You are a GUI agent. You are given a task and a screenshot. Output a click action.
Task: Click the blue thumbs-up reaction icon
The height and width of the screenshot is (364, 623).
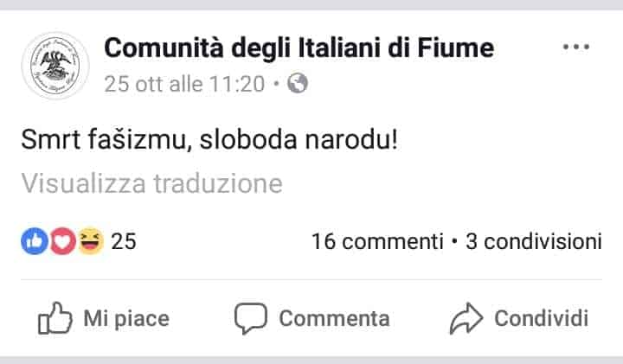(35, 241)
